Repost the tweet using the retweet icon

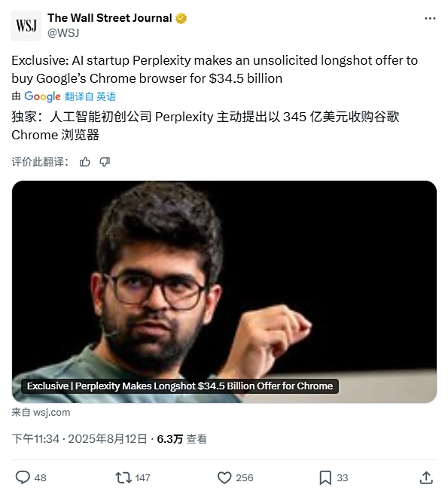point(123,477)
